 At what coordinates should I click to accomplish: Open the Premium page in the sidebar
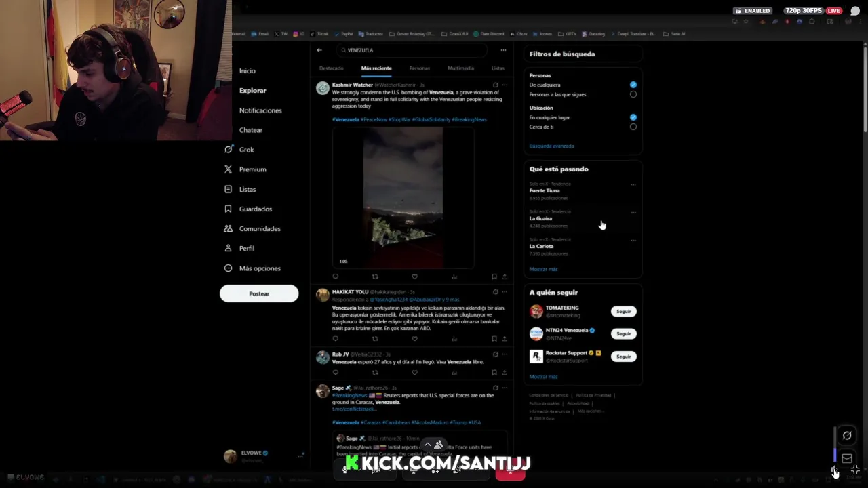[245, 169]
